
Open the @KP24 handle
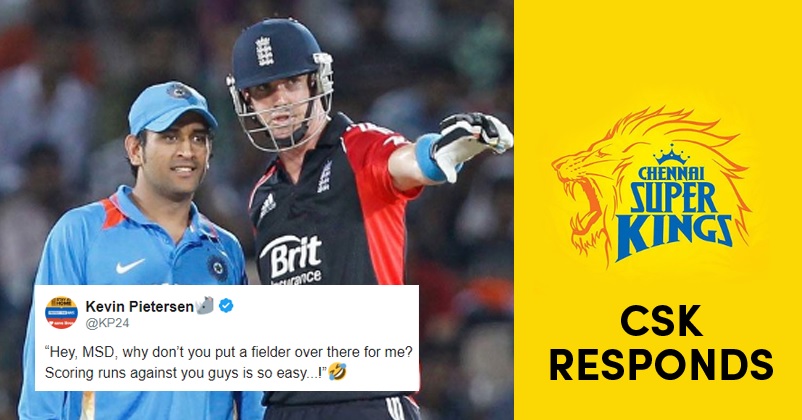pyautogui.click(x=107, y=323)
